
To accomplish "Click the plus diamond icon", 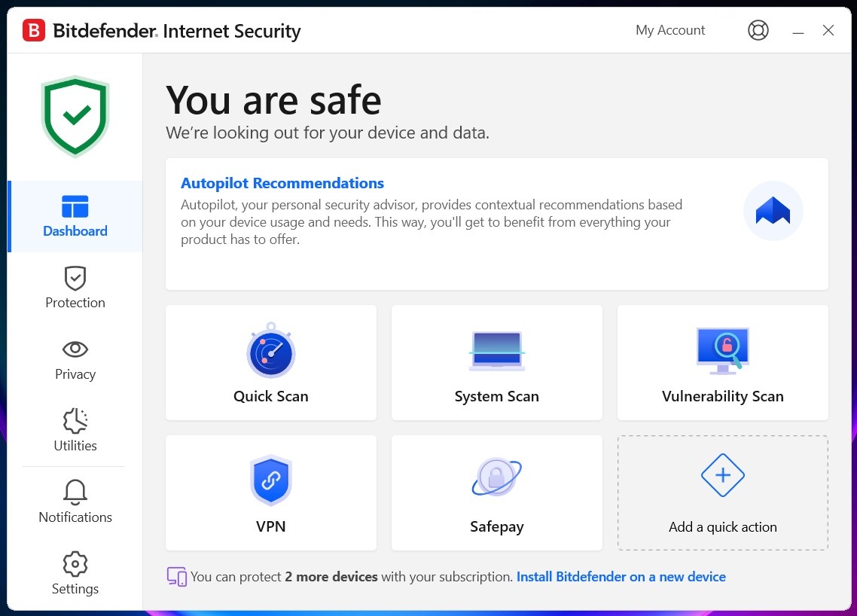I will (722, 475).
